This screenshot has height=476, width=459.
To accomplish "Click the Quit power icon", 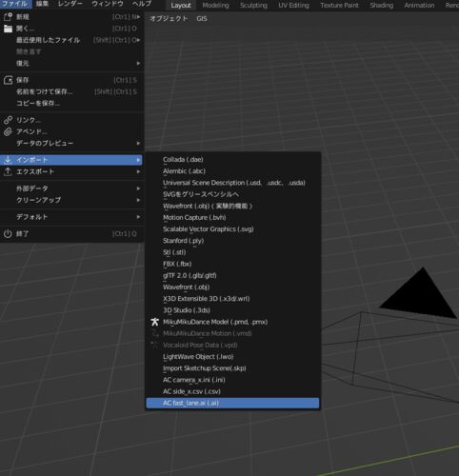I will click(8, 234).
